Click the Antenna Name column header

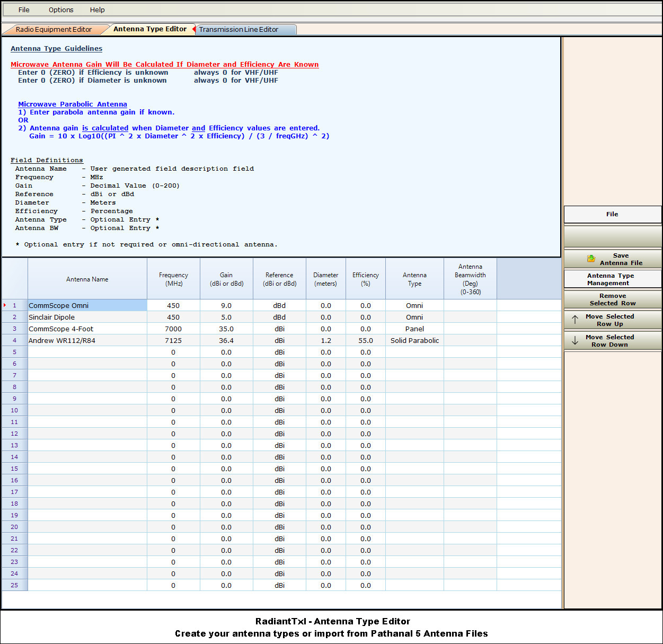(x=87, y=279)
